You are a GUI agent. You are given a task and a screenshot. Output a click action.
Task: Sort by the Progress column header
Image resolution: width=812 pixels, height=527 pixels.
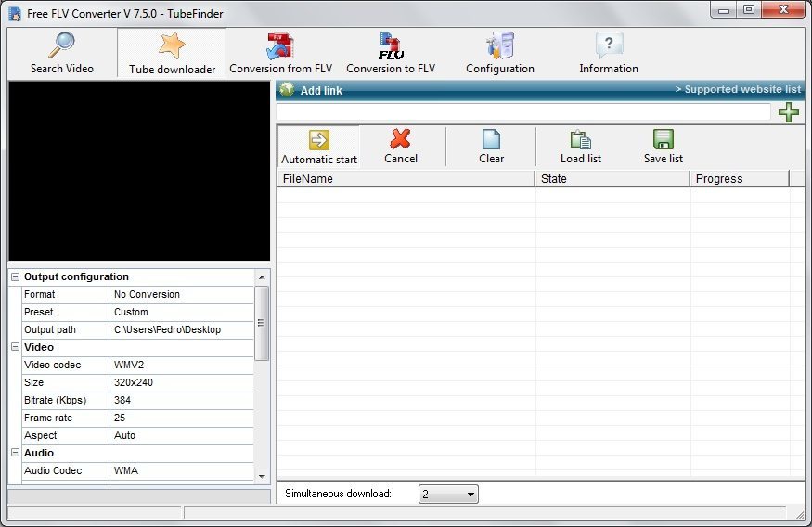740,178
